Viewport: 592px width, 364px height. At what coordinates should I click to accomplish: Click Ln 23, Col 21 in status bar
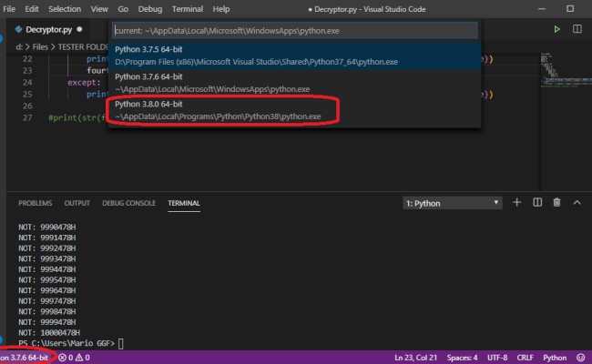click(x=415, y=358)
